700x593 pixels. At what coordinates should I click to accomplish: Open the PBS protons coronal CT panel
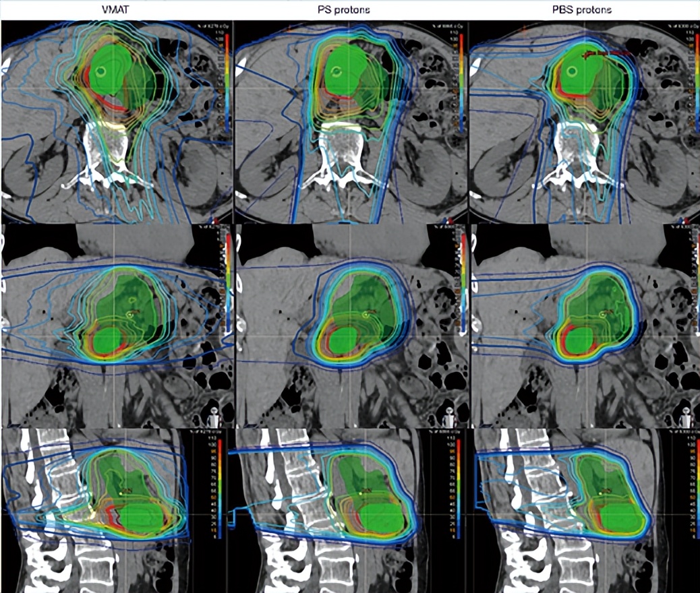tap(585, 326)
